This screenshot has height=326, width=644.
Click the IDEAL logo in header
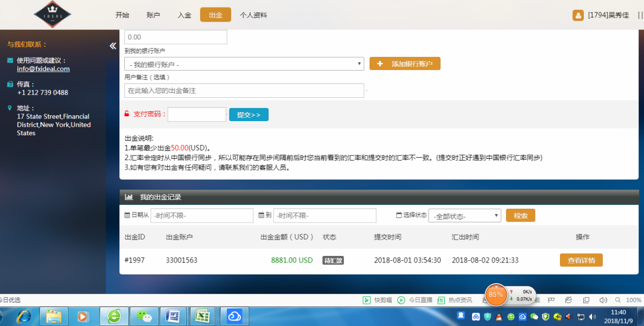(x=52, y=15)
